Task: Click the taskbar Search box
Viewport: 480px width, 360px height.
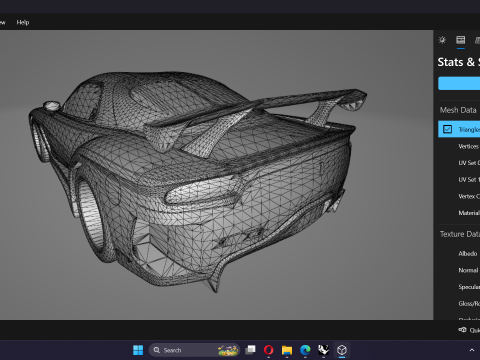Action: coord(194,350)
